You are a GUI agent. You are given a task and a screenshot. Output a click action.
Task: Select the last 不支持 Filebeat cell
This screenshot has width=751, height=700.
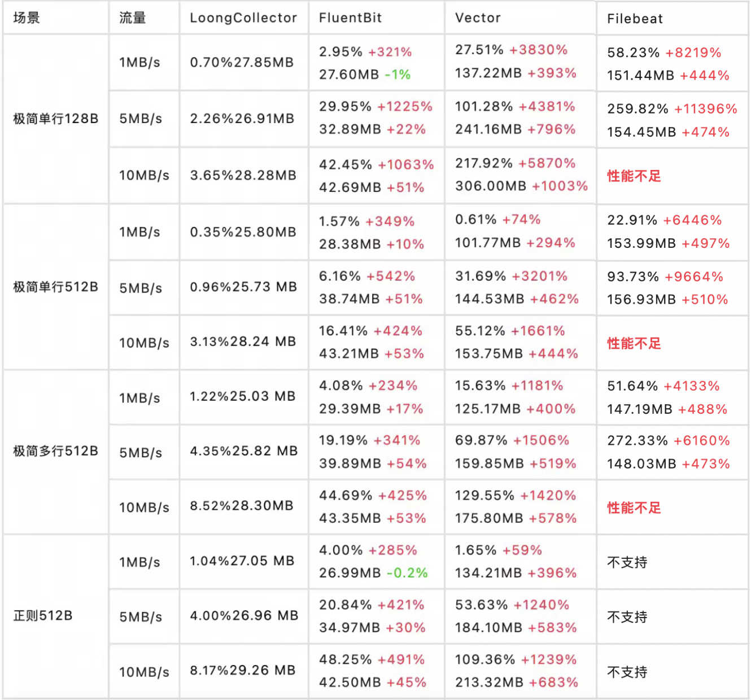click(x=627, y=672)
